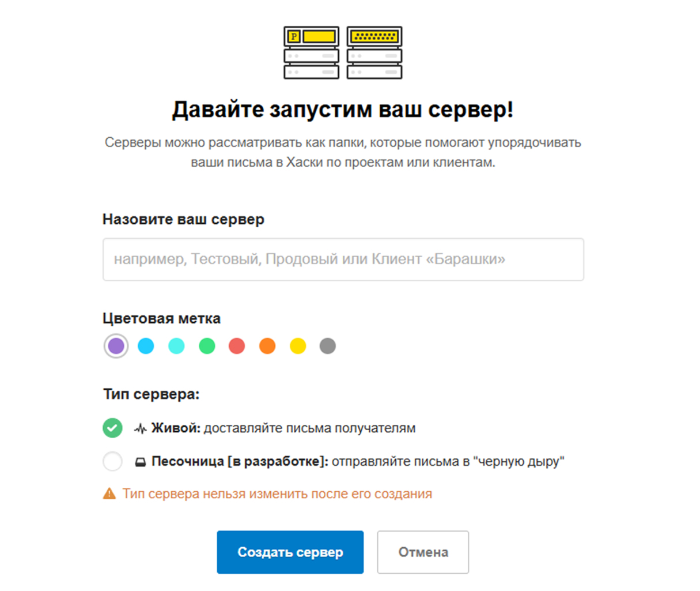
Task: Pick the green color label
Action: 207,346
